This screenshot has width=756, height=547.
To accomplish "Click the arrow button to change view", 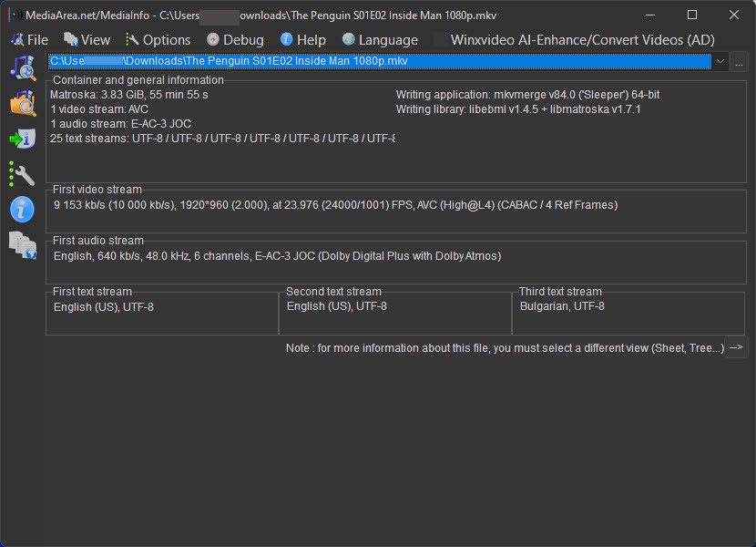I will pyautogui.click(x=736, y=347).
